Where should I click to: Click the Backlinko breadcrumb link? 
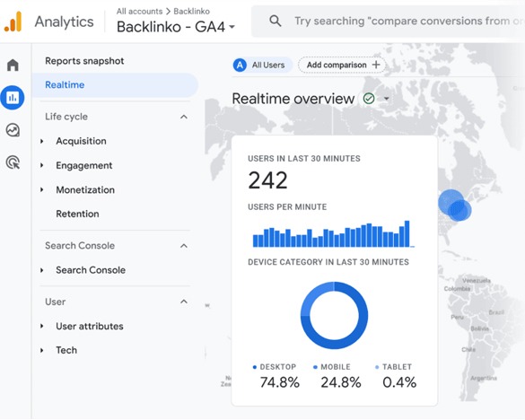coord(191,12)
